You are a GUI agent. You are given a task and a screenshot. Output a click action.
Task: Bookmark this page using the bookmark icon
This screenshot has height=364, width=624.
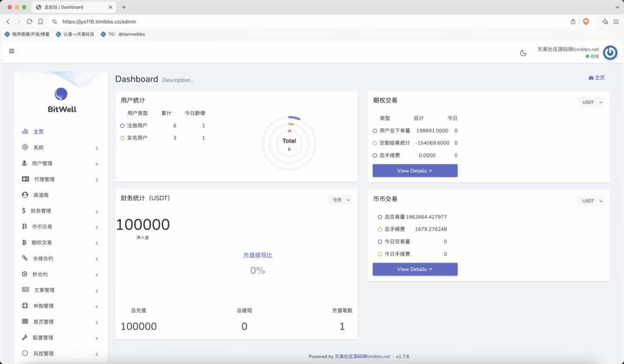click(x=40, y=22)
